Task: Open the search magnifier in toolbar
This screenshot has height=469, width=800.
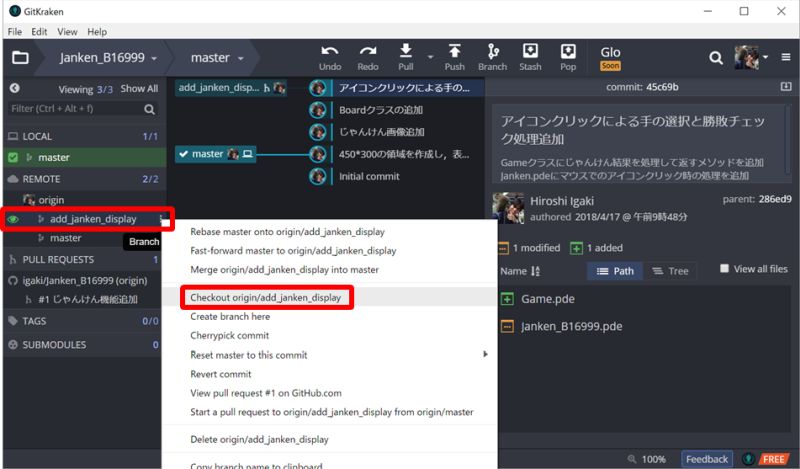Action: click(716, 58)
